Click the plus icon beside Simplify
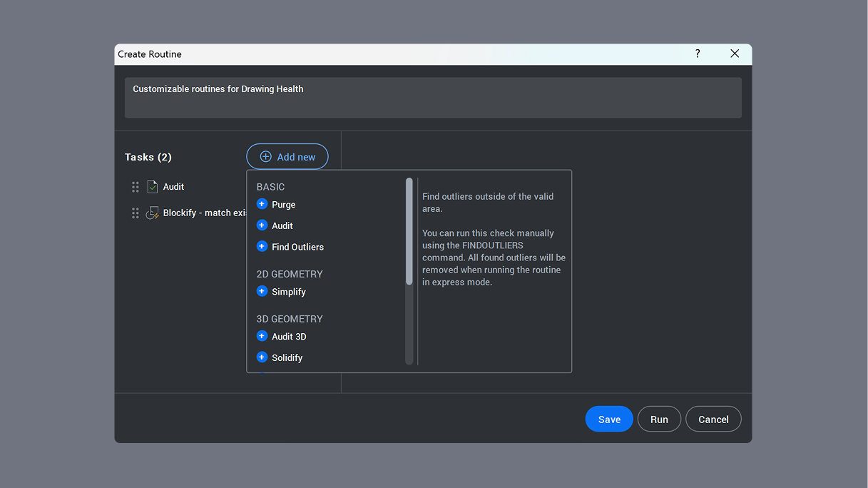Screen dimensions: 868x488 coord(262,292)
